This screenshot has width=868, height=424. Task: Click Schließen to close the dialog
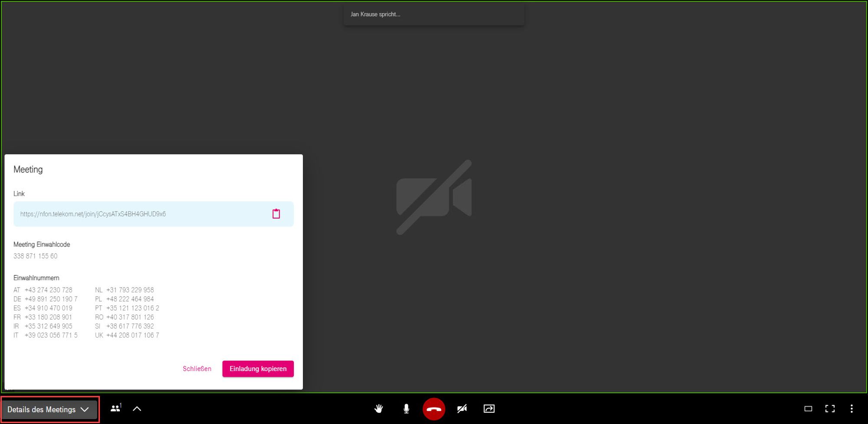point(197,369)
